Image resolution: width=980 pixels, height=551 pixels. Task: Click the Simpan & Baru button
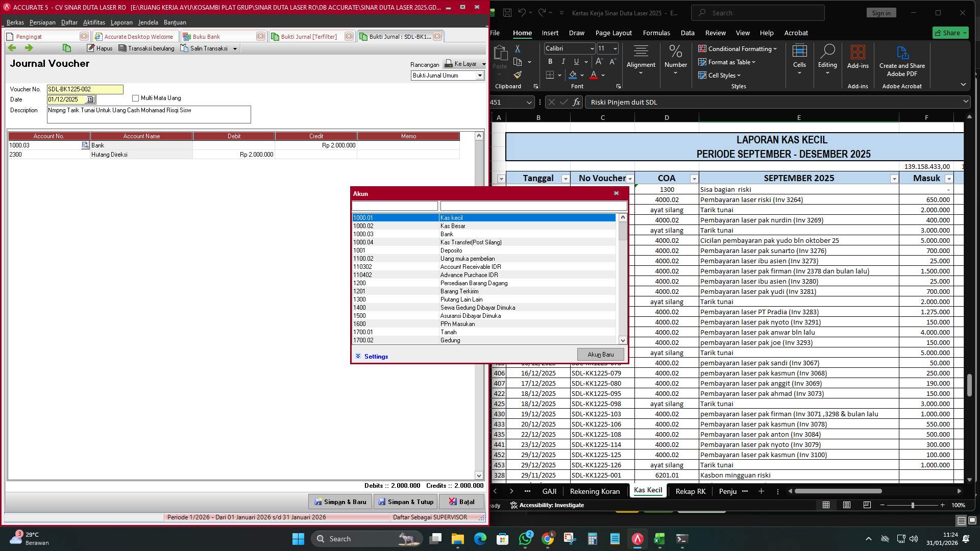click(x=339, y=502)
